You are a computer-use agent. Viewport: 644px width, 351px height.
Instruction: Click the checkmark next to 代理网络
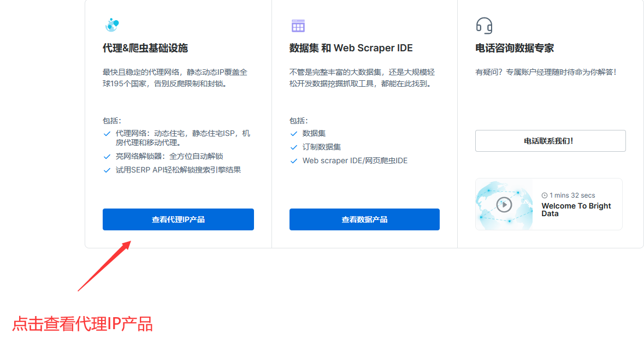pos(107,133)
